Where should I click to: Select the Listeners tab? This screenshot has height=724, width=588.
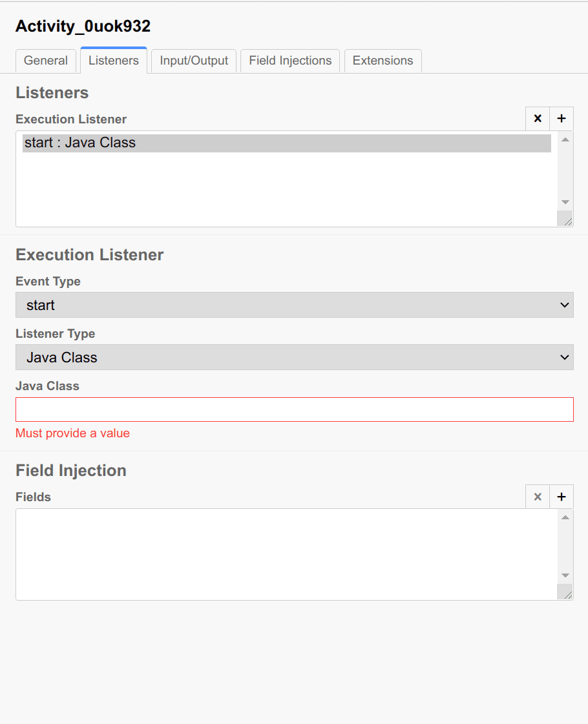click(114, 61)
